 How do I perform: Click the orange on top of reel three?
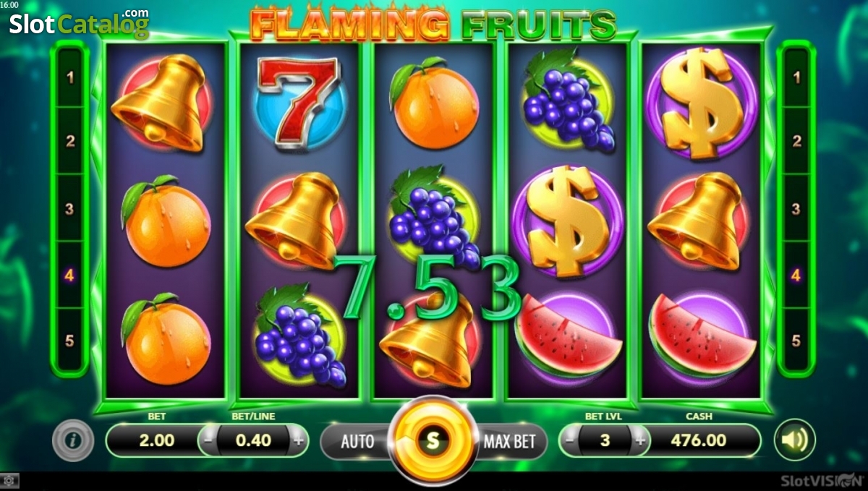coord(433,103)
